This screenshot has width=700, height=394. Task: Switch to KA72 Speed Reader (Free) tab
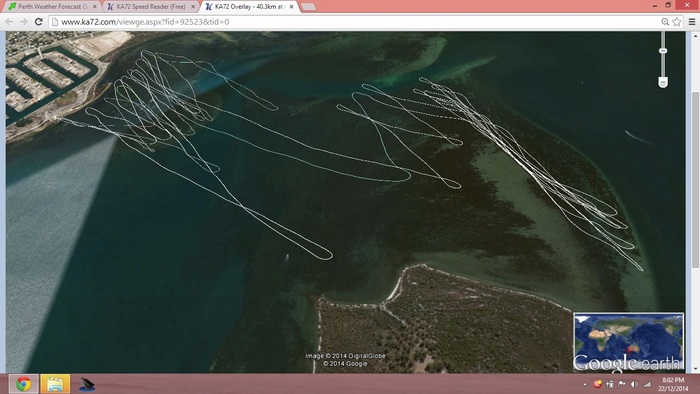[151, 7]
